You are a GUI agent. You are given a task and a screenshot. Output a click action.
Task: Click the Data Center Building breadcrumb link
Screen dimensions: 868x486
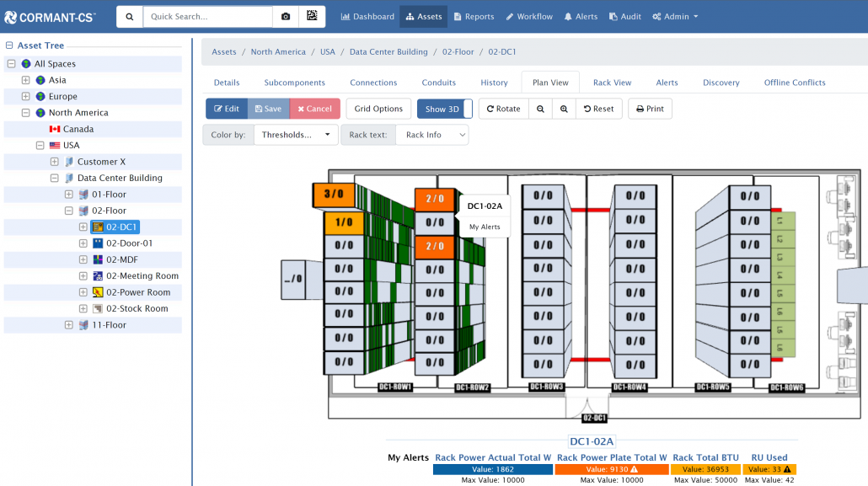[x=388, y=52]
